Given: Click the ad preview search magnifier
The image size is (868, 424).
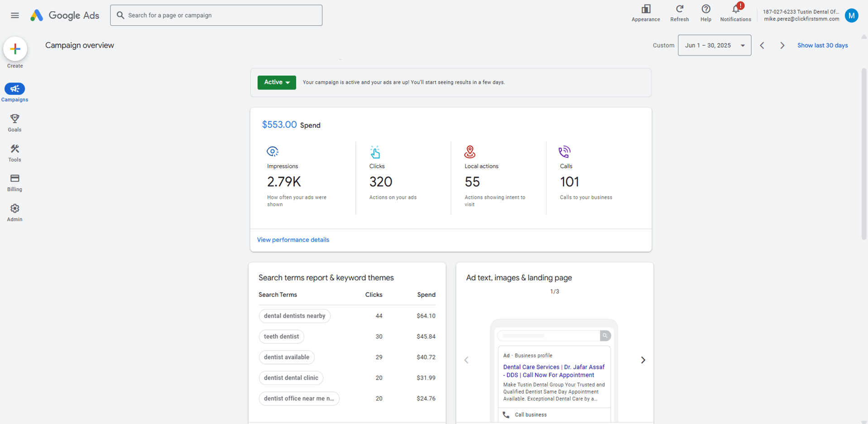Looking at the screenshot, I should (x=605, y=336).
